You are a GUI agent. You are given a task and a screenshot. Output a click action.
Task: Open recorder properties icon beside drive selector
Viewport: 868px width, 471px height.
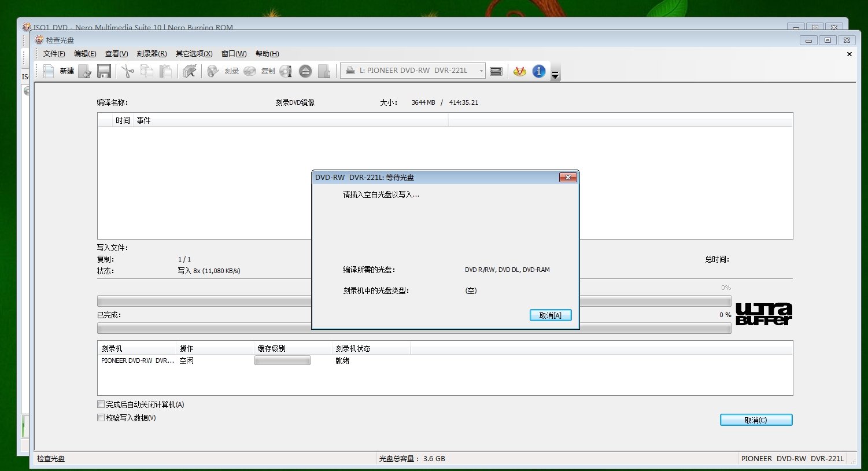point(496,71)
